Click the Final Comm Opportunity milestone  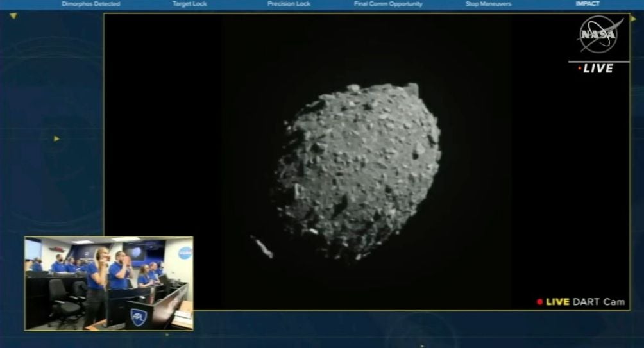coord(388,4)
